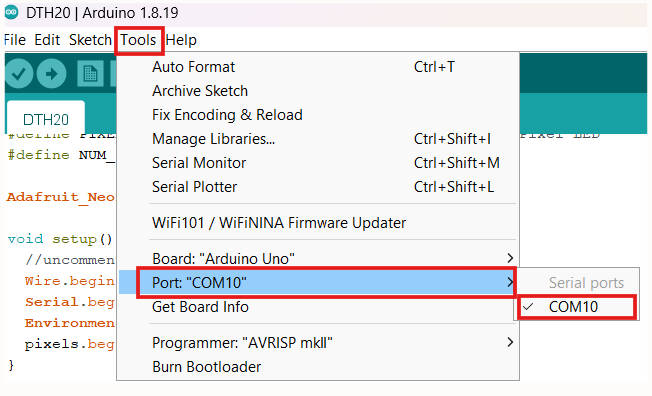652x396 pixels.
Task: Open the Help menu
Action: (181, 40)
